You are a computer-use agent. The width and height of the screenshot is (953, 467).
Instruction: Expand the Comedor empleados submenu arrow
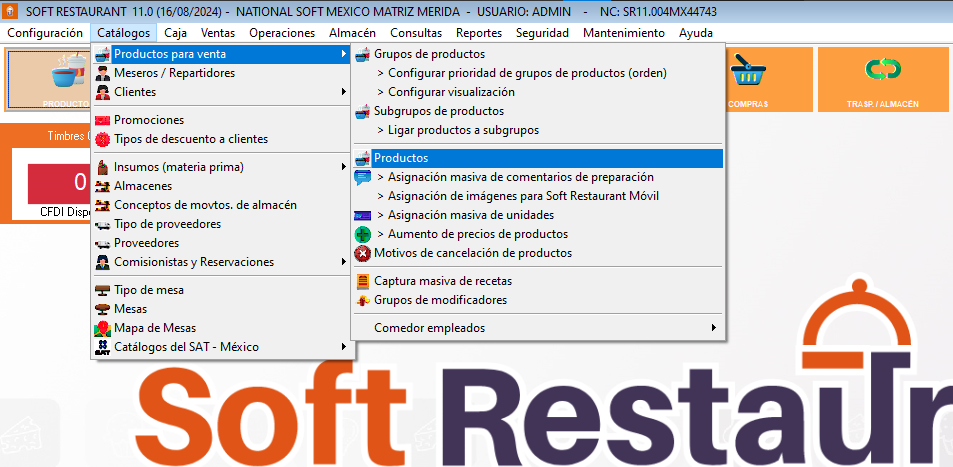coord(714,328)
